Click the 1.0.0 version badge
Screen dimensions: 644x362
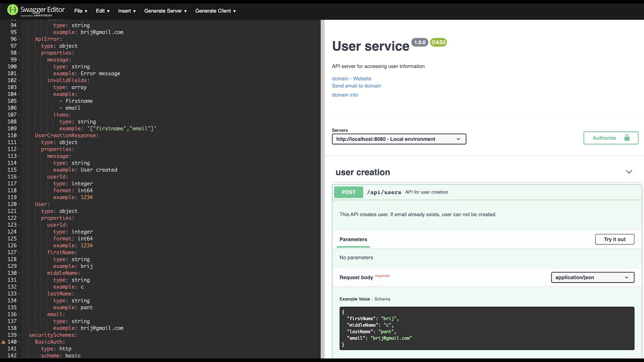[x=420, y=43]
